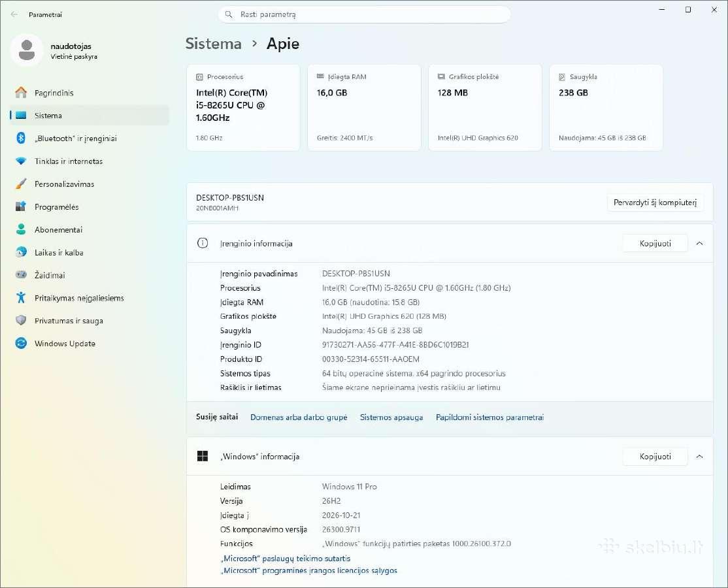Click the Laikas ir kalba globe icon
The image size is (728, 588).
click(x=21, y=252)
